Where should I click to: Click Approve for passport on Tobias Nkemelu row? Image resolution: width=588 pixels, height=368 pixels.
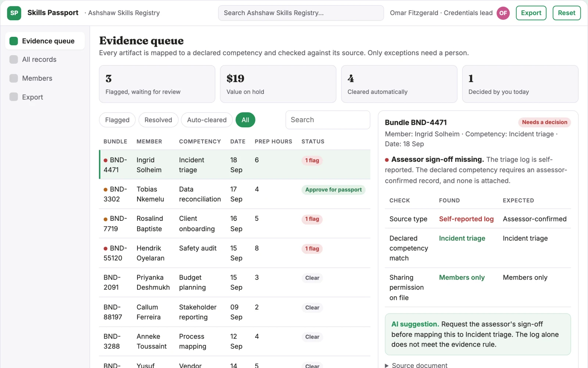[x=333, y=190]
